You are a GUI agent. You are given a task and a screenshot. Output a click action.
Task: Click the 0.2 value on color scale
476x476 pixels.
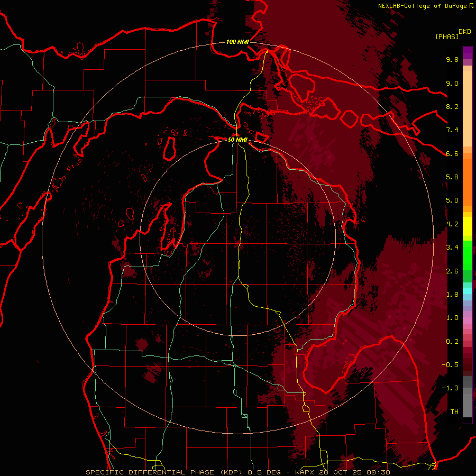[452, 342]
